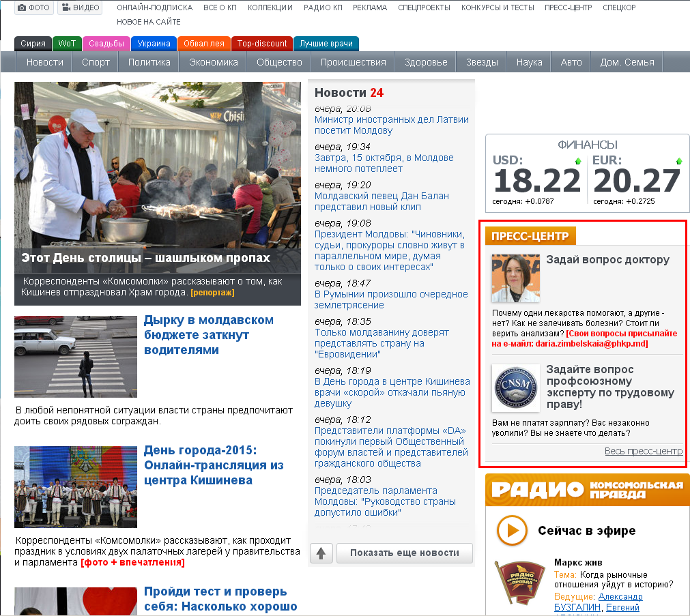Open Дом. Семья in the main navigation
The width and height of the screenshot is (690, 616).
[627, 62]
